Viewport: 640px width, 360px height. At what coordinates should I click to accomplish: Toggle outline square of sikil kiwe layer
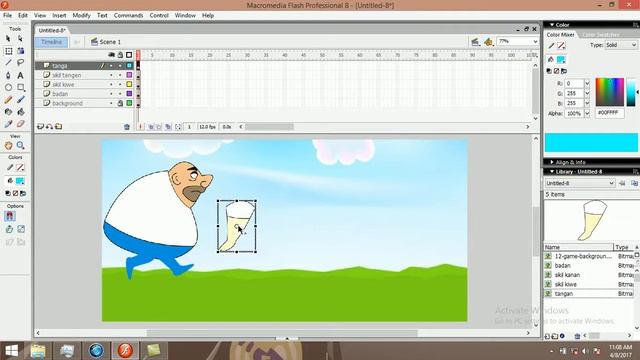129,84
